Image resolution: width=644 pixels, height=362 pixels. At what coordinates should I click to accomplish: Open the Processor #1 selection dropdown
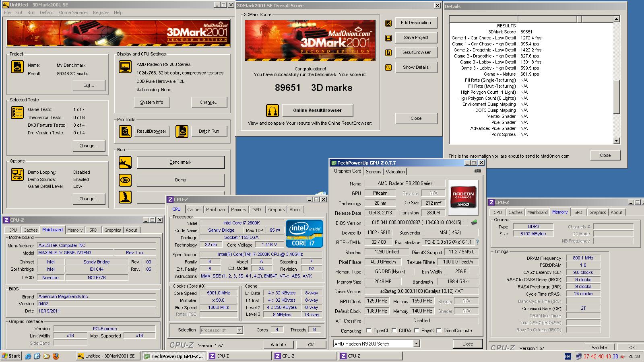(x=239, y=330)
